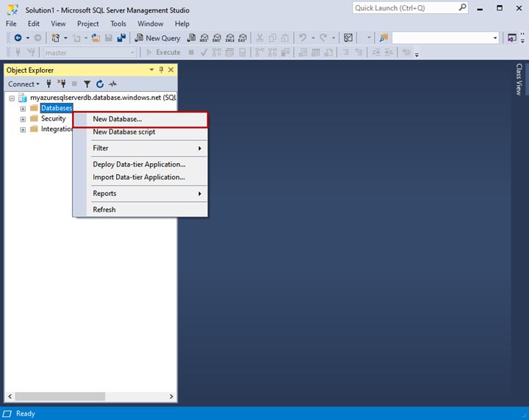The width and height of the screenshot is (529, 420).
Task: Toggle the Object Explorer auto-hide pin
Action: point(161,70)
